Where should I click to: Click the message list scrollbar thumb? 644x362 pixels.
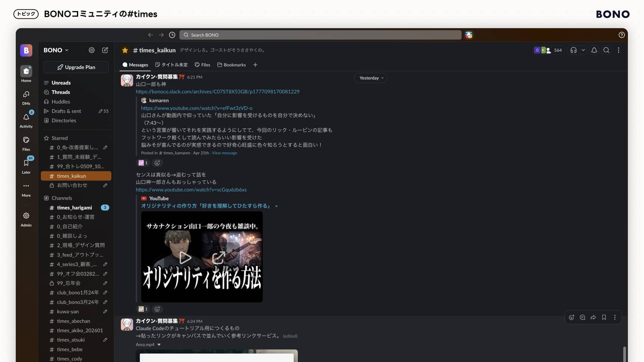click(x=624, y=354)
